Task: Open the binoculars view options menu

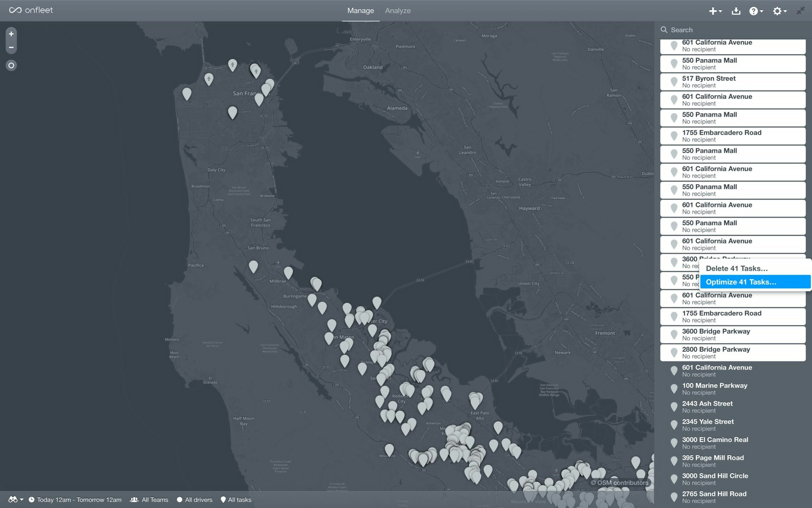Action: click(x=15, y=500)
